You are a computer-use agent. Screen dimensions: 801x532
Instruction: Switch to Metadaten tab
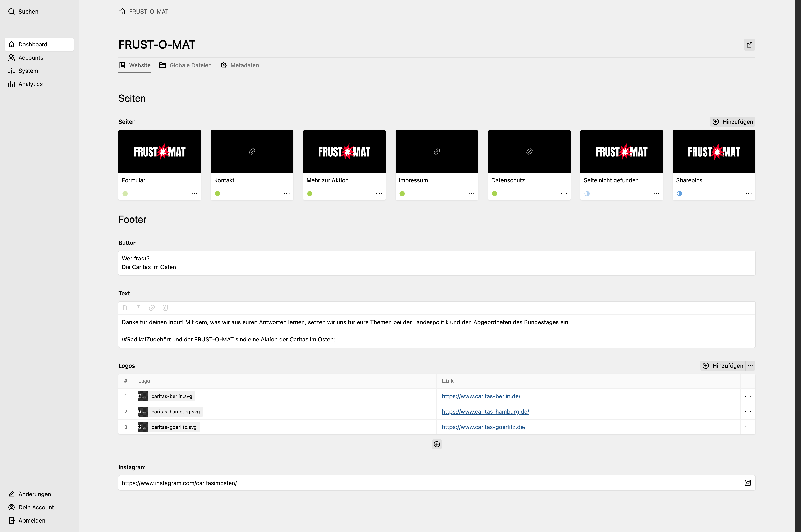(240, 65)
